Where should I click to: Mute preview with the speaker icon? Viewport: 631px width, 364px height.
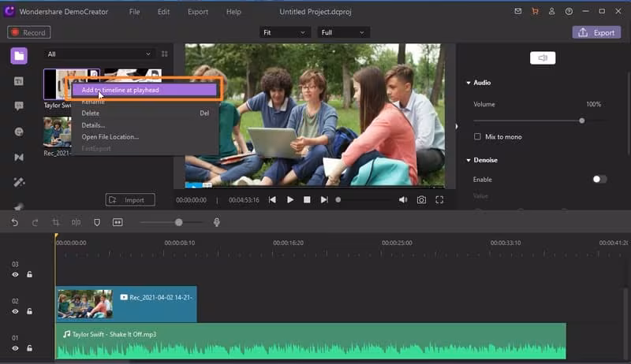[403, 199]
